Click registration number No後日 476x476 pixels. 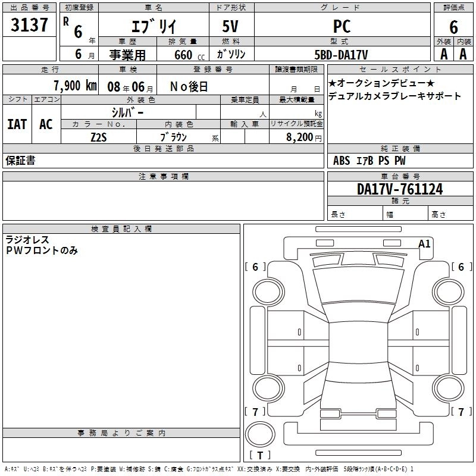pyautogui.click(x=189, y=87)
